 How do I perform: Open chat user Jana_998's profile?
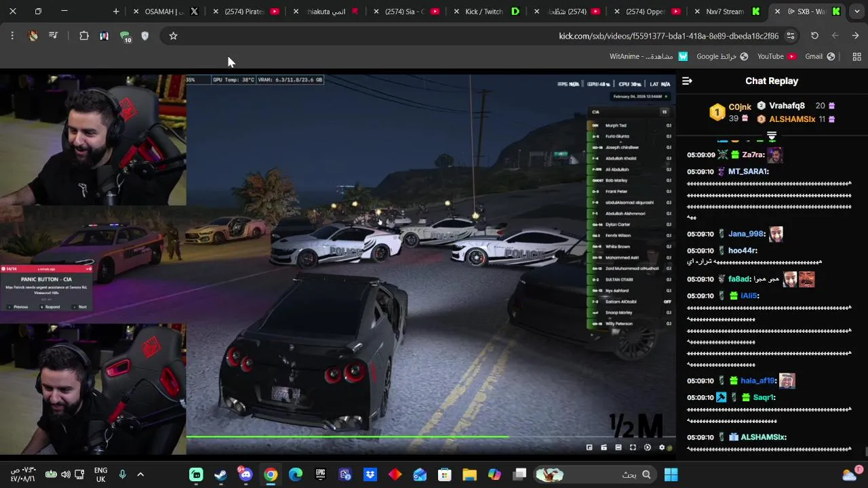(746, 234)
